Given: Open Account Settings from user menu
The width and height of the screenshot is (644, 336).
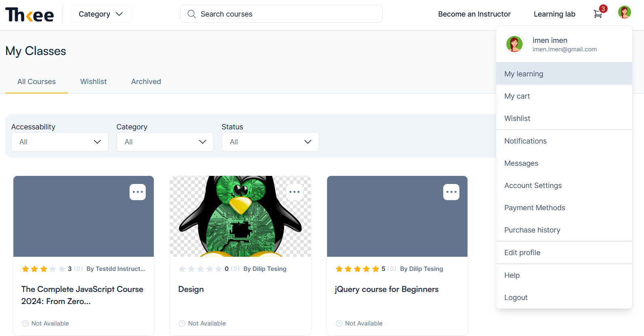Looking at the screenshot, I should (x=564, y=186).
